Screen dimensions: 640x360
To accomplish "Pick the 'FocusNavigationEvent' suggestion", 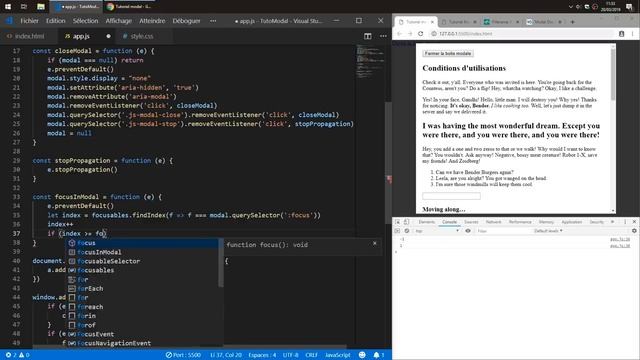I will 142,343.
